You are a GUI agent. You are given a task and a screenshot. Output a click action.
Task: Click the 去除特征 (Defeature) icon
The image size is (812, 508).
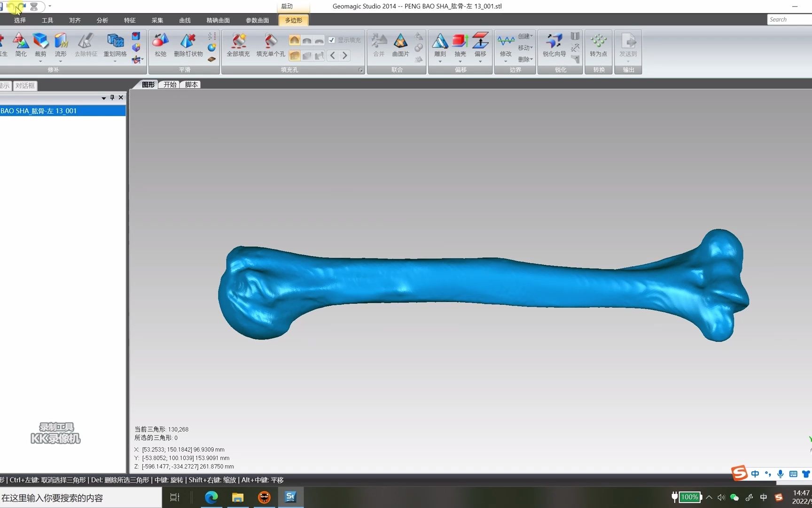(x=86, y=41)
